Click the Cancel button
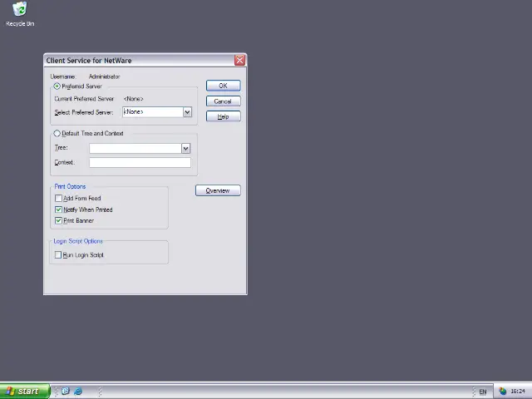The image size is (532, 399). pos(224,101)
